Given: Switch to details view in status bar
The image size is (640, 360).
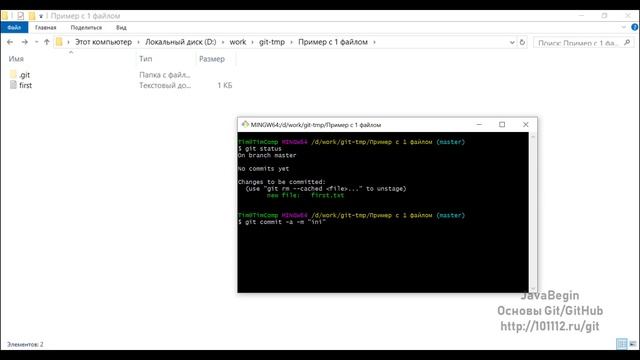Looking at the screenshot, I should point(621,344).
